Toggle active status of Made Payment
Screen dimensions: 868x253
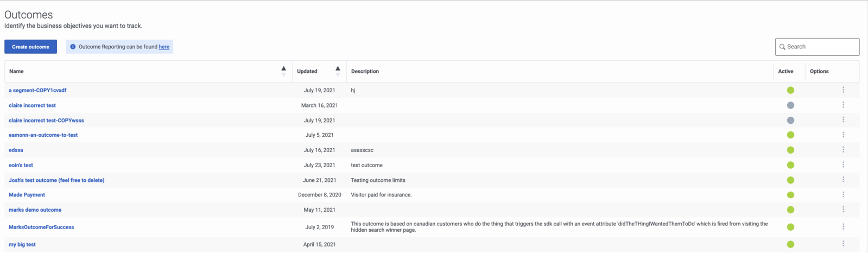pyautogui.click(x=790, y=195)
